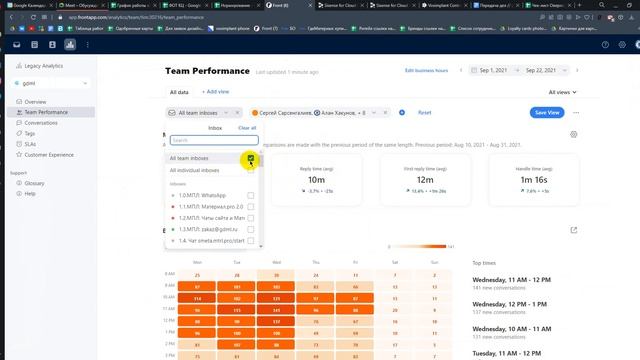640x360 pixels.
Task: Check the 1.2.МПЛ: Чаты сайта checkbox
Action: pyautogui.click(x=251, y=218)
